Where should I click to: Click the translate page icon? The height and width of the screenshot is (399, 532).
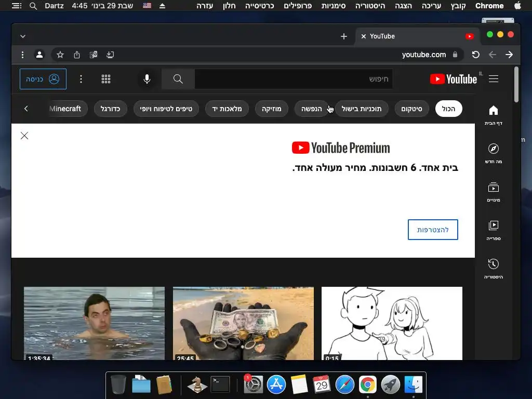(x=94, y=55)
